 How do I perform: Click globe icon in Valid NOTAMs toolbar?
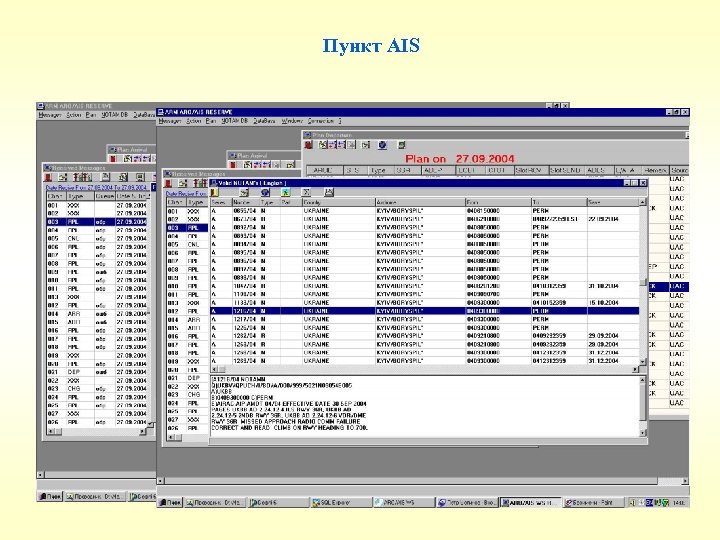[265, 192]
